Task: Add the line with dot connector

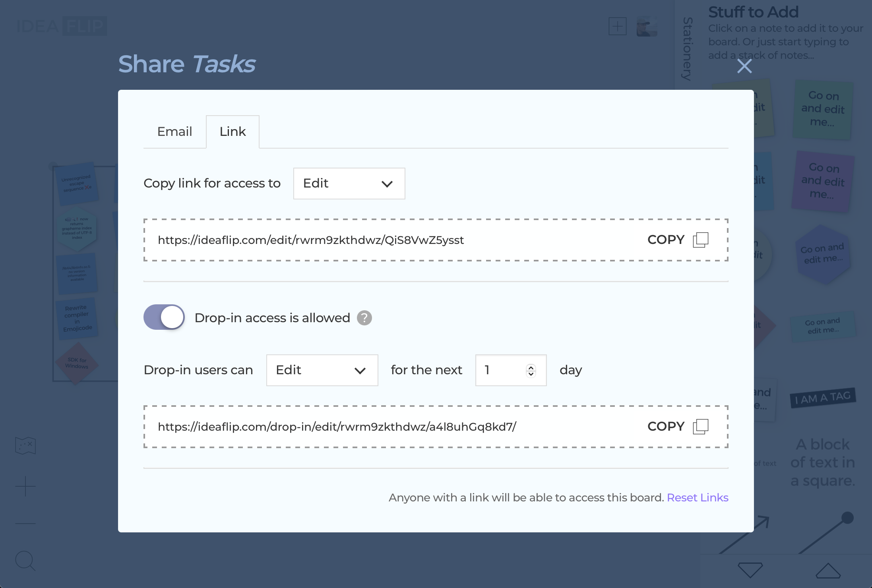Action: click(x=826, y=534)
